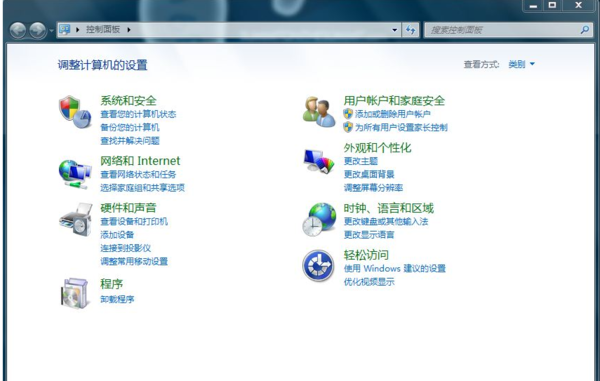Go back with the back arrow button
Viewport: 600px width, 381px height.
(18, 30)
